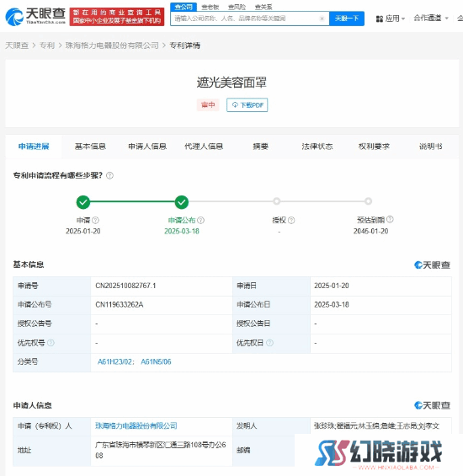Screen dimensions: 463x476
Task: Switch to the 法律状态 tab
Action: (x=317, y=147)
